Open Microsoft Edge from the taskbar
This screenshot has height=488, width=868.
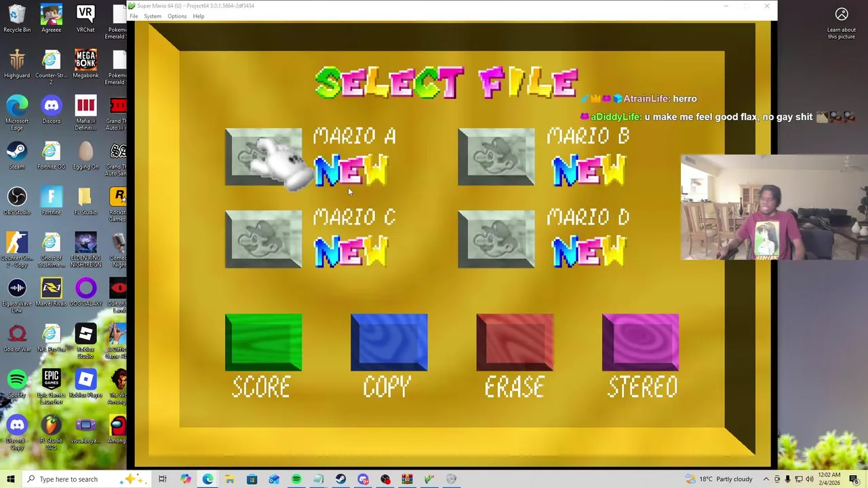coord(208,479)
